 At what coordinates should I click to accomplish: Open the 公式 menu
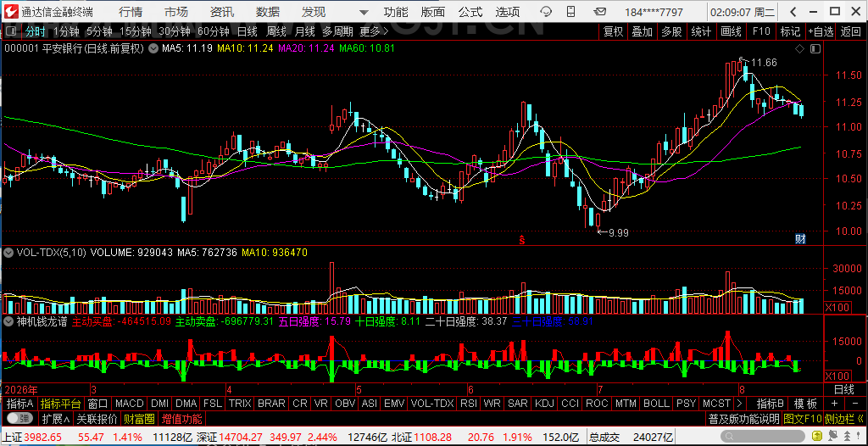[470, 12]
